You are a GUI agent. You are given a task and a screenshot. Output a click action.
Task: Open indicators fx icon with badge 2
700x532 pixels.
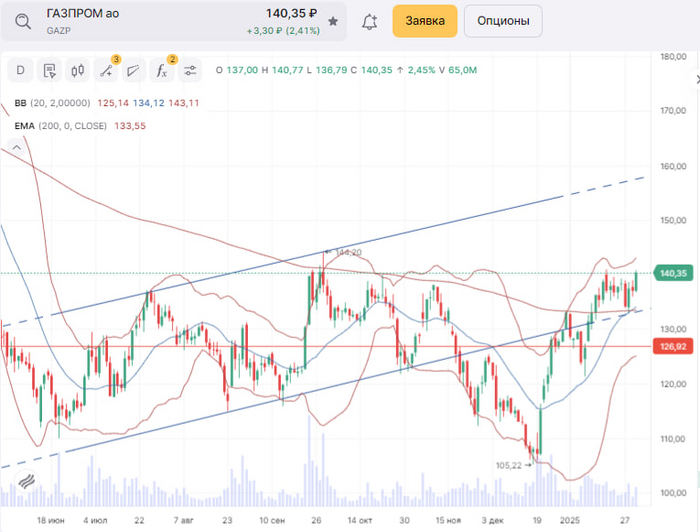coord(162,70)
